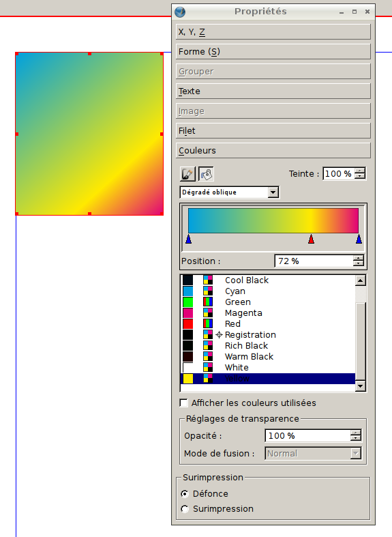392x537 pixels.
Task: Open the Filet tab
Action: coord(273,131)
